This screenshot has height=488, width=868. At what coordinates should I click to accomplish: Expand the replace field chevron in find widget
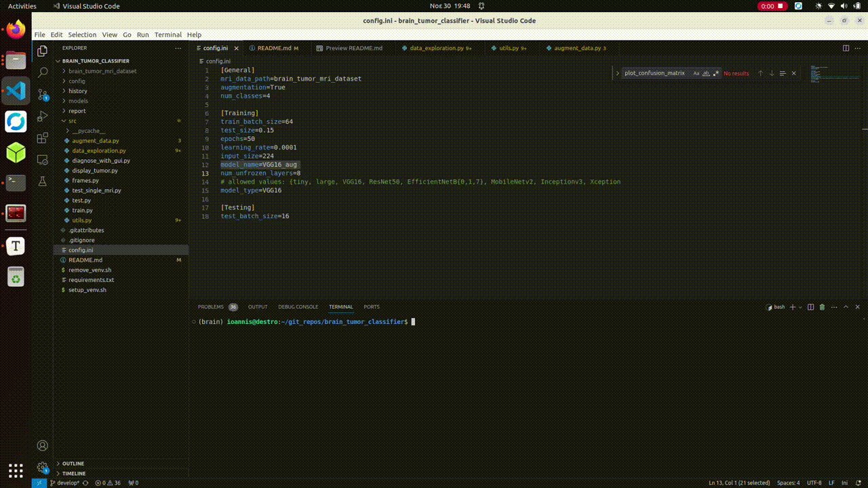coord(618,73)
